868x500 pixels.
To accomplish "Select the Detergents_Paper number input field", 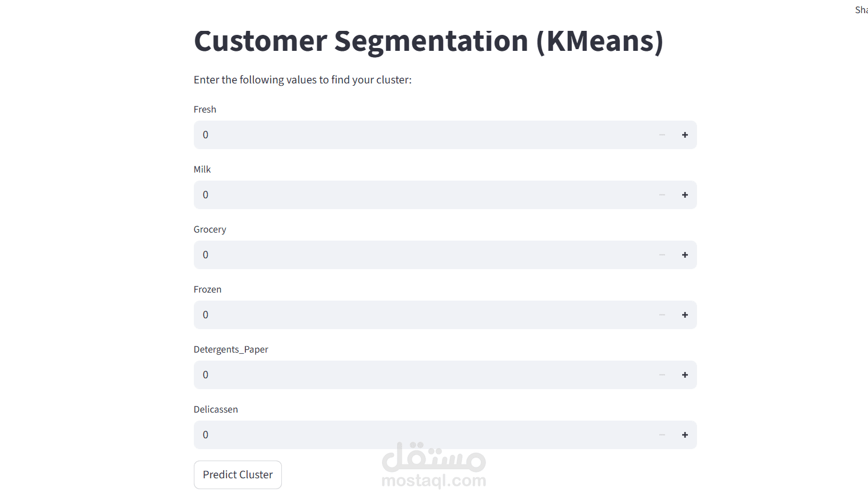I will (x=400, y=374).
